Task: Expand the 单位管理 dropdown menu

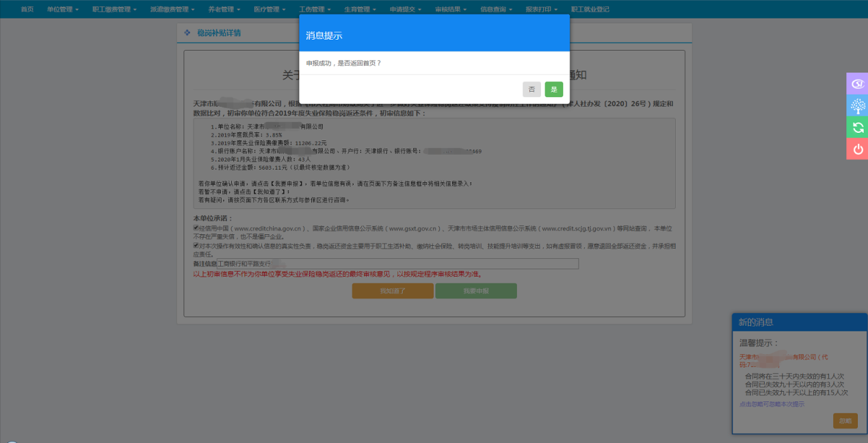Action: coord(63,10)
